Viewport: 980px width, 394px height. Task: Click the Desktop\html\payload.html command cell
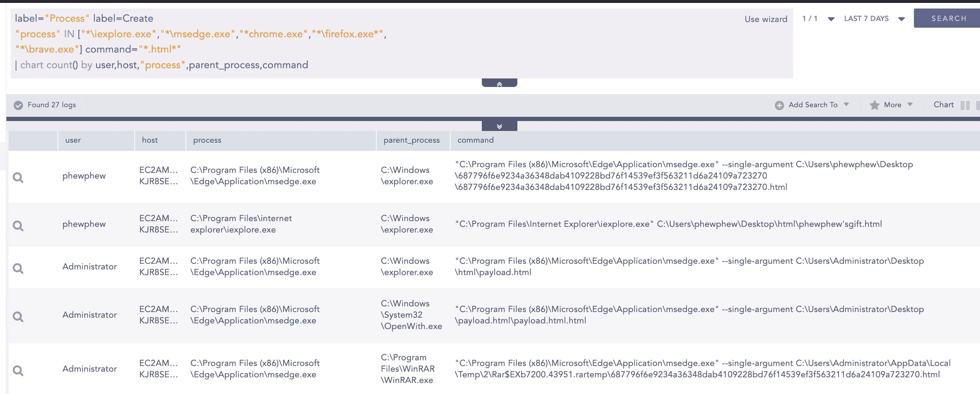pos(689,266)
